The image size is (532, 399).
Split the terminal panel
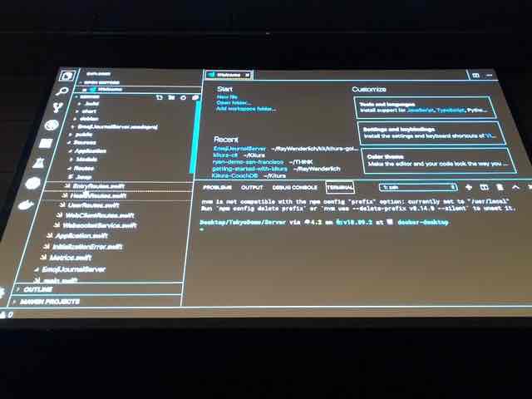pos(484,187)
